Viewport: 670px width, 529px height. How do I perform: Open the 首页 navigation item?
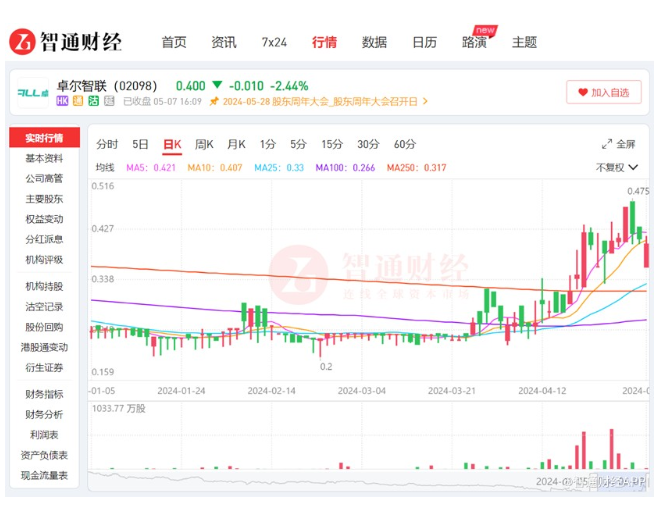point(174,42)
